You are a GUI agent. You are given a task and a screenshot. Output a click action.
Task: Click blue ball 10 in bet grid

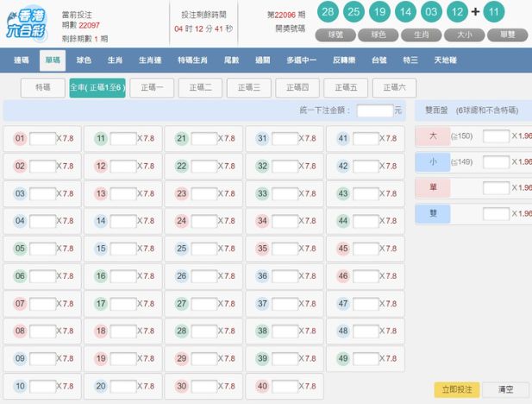click(x=20, y=386)
